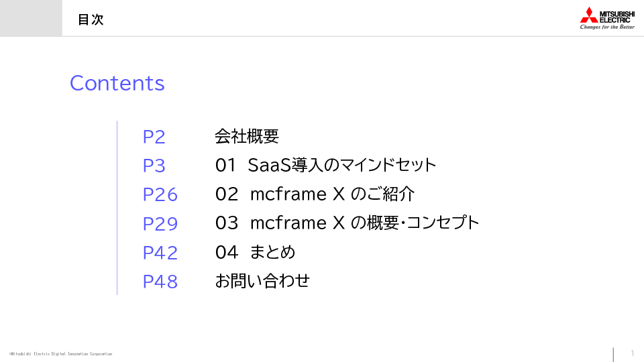This screenshot has width=644, height=362.
Task: Open 02 mcframe X のご紹介 entry
Action: point(315,194)
